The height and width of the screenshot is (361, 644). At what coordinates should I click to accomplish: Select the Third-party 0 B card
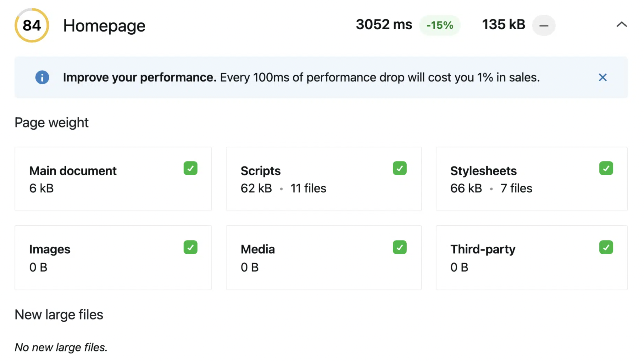click(x=531, y=258)
